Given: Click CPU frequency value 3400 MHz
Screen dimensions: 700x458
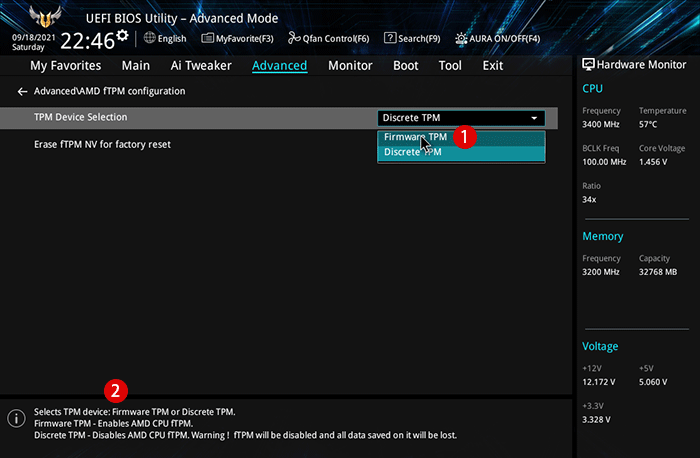Looking at the screenshot, I should click(x=600, y=125).
